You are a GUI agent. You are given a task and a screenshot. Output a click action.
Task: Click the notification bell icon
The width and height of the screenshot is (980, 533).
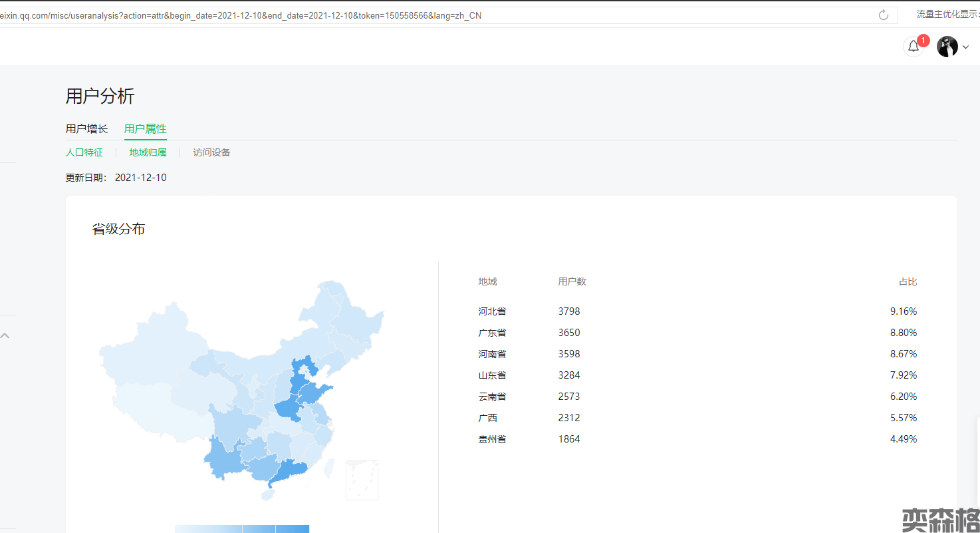click(914, 47)
